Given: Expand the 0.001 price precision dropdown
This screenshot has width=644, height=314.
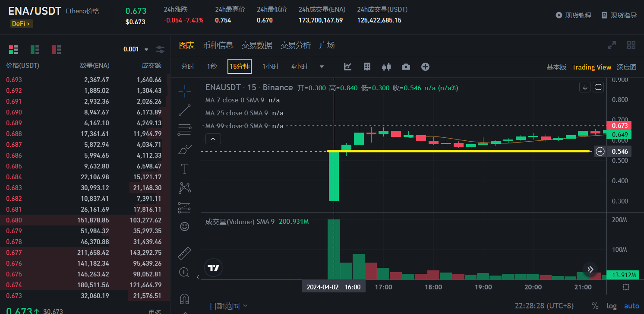Looking at the screenshot, I should 146,49.
